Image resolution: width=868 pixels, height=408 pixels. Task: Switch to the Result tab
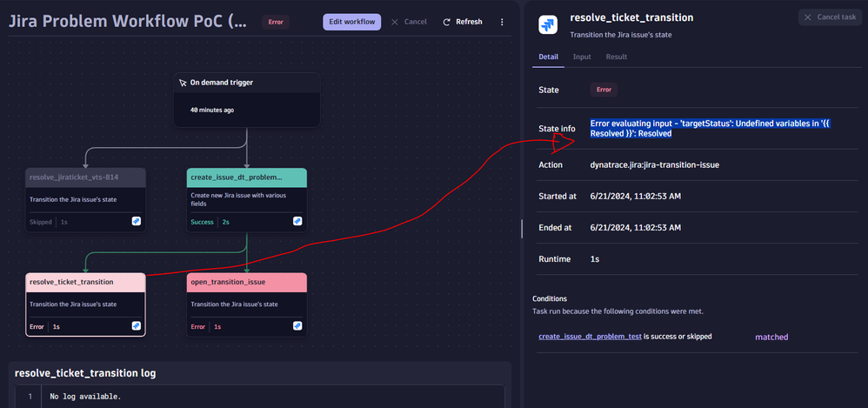point(616,57)
